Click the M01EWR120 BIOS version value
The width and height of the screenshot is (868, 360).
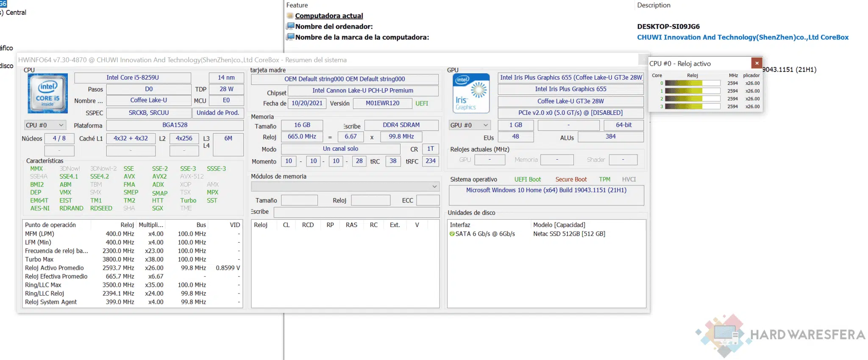click(382, 103)
